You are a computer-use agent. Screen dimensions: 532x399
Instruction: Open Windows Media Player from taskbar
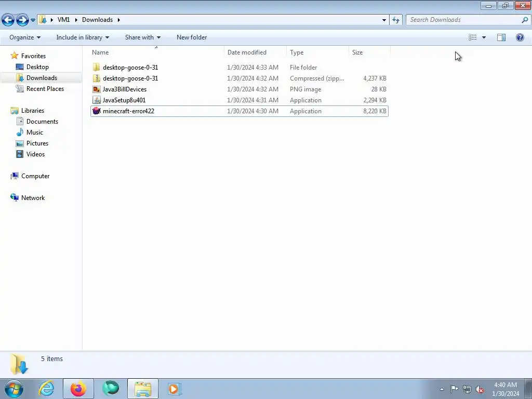tap(175, 389)
